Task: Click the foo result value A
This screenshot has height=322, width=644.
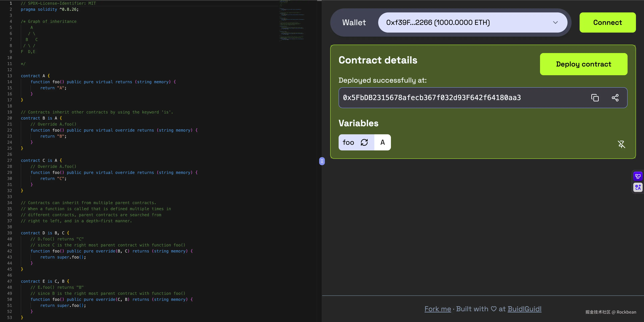Action: coord(383,142)
